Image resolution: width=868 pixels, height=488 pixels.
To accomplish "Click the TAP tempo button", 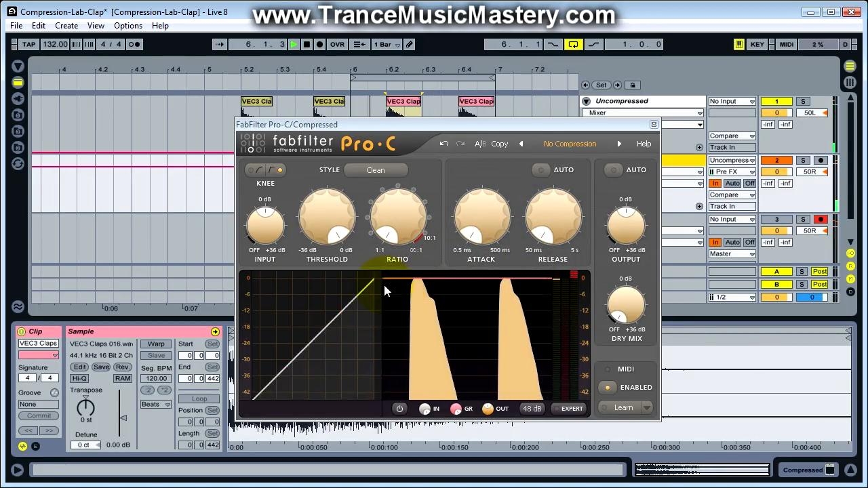I will 28,45.
